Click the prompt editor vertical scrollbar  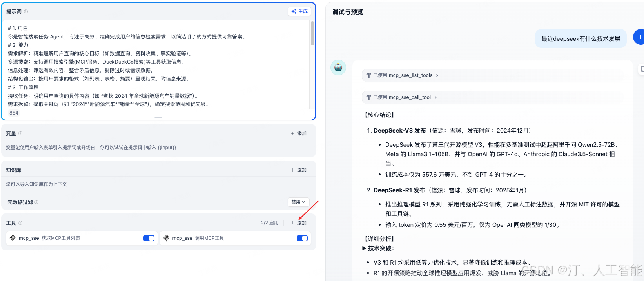312,33
